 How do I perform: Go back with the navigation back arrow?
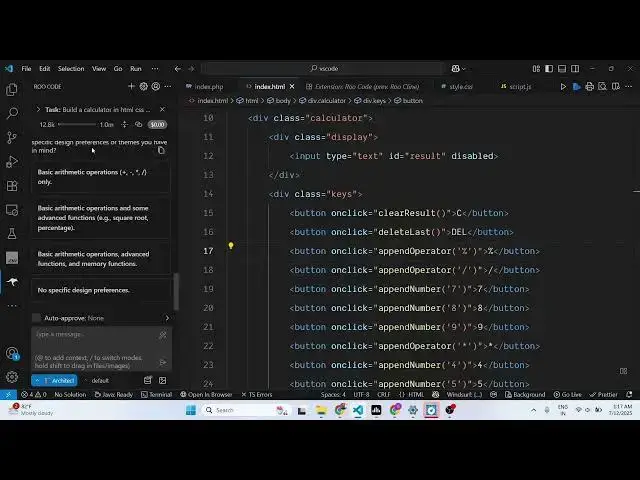178,69
